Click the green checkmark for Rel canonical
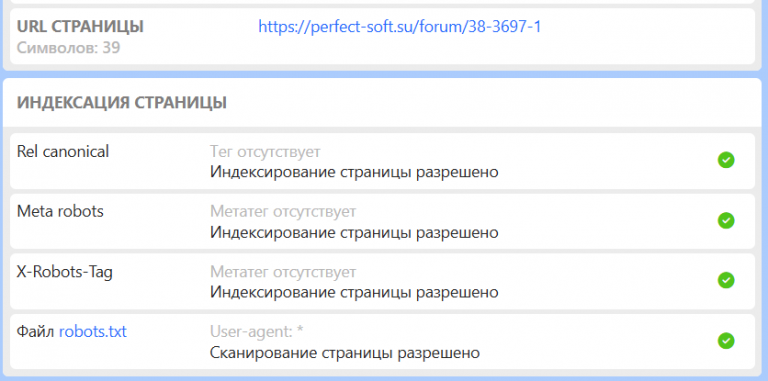Screen dimensions: 768x381 point(726,160)
